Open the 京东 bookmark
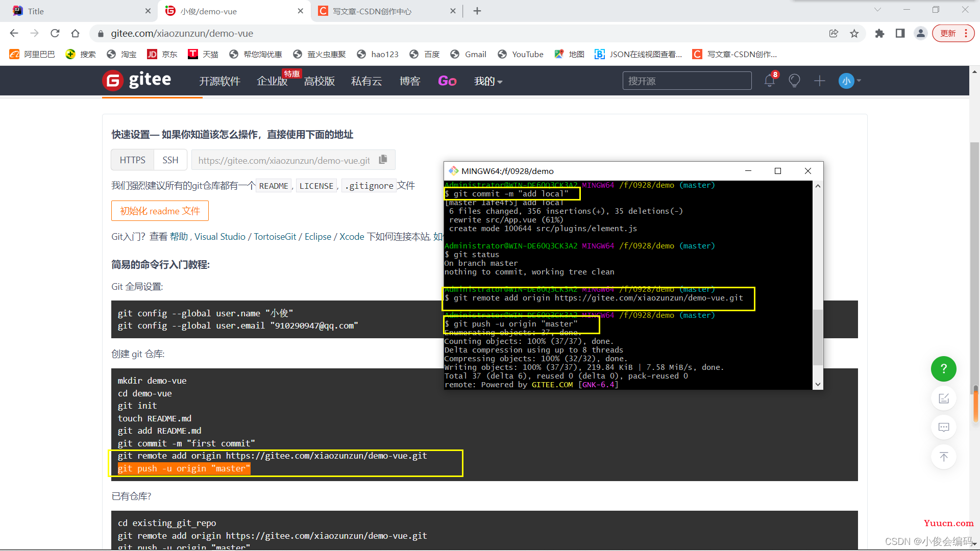980x551 pixels. coord(162,54)
